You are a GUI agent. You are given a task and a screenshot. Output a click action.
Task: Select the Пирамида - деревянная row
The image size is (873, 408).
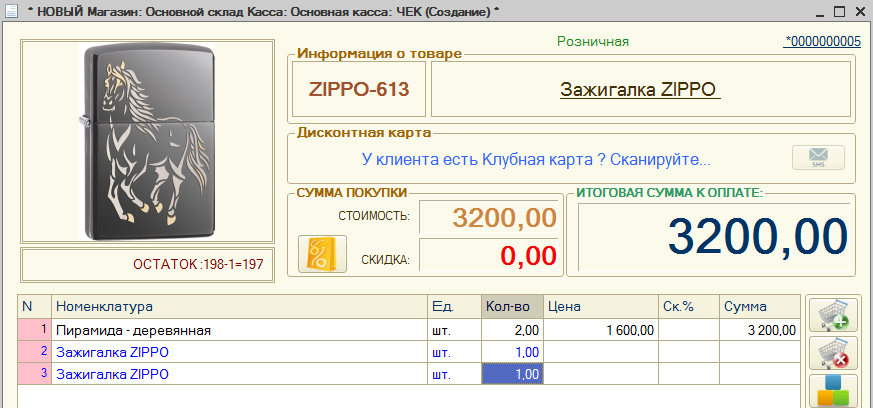click(409, 330)
